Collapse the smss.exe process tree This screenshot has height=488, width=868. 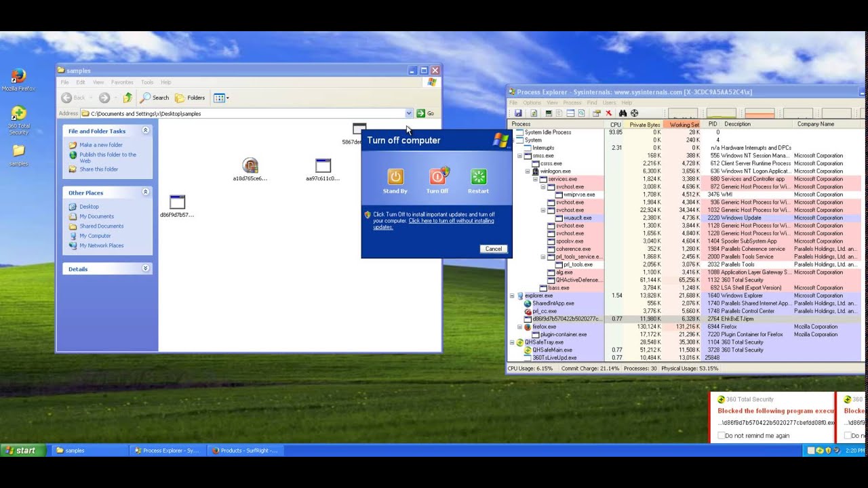click(520, 156)
